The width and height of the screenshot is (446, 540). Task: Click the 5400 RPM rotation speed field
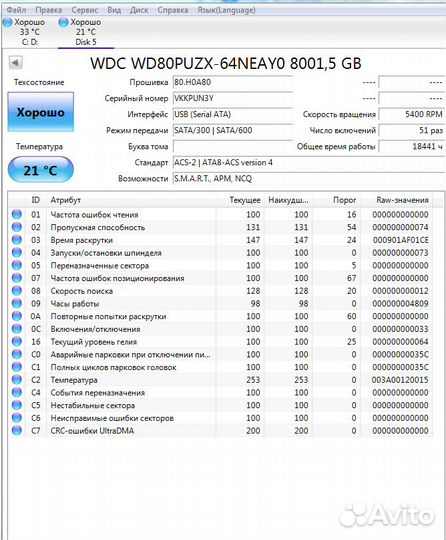[412, 114]
